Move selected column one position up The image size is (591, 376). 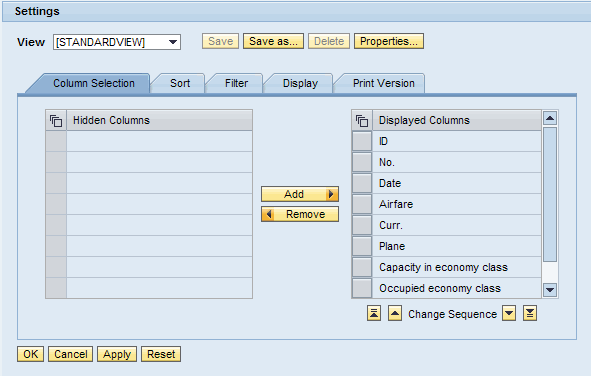395,313
